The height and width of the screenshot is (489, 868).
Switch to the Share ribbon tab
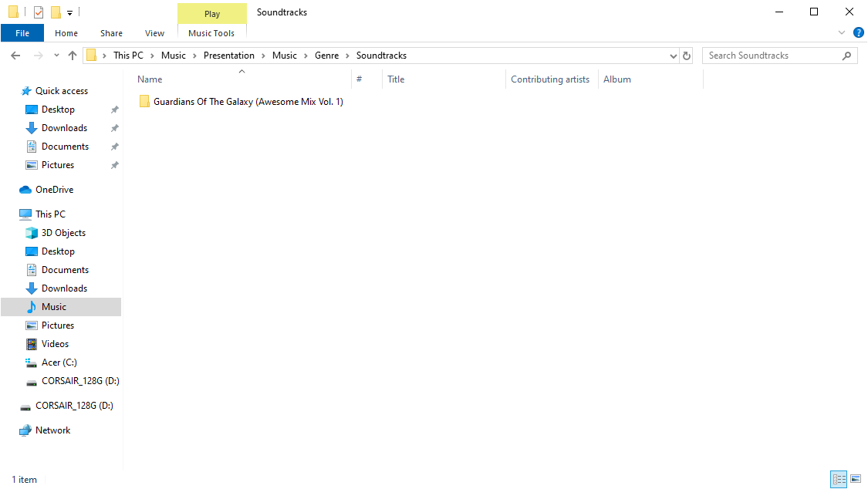111,33
